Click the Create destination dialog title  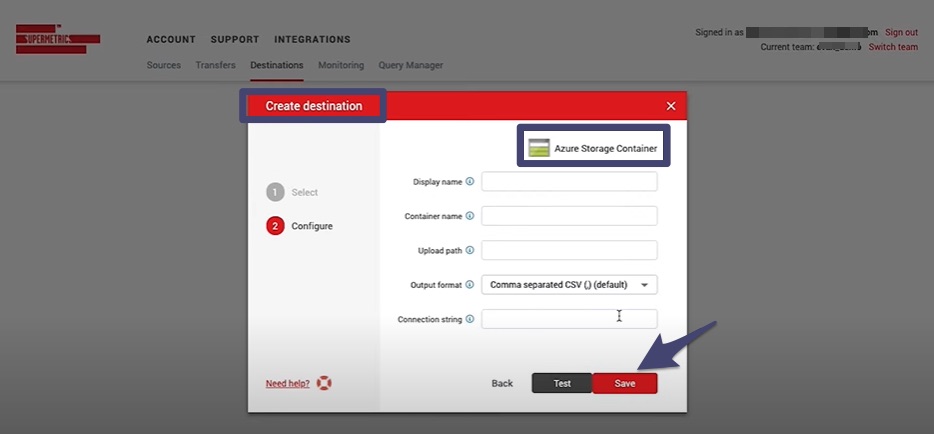pos(314,106)
